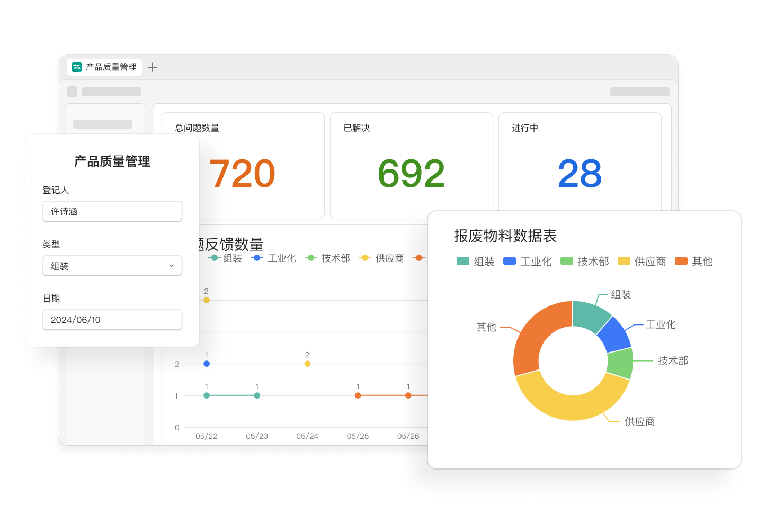Open the 日期 field showing 2024/06/10

pyautogui.click(x=112, y=320)
